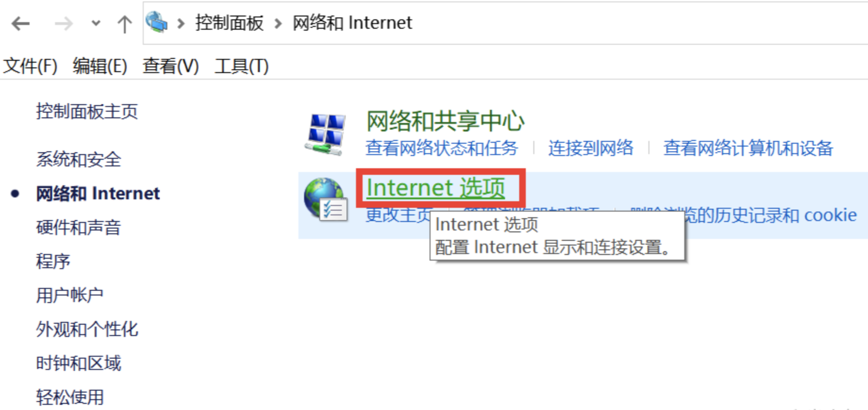Go up one folder level
The image size is (868, 410).
125,24
